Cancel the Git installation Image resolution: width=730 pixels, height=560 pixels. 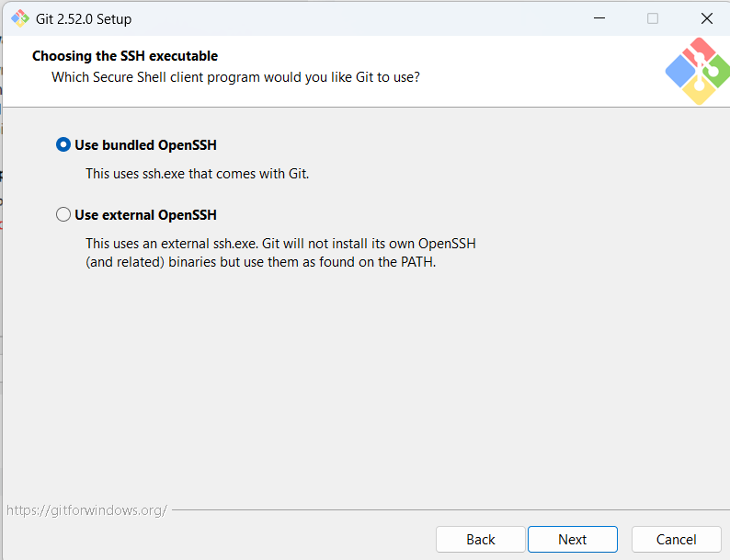[677, 540]
